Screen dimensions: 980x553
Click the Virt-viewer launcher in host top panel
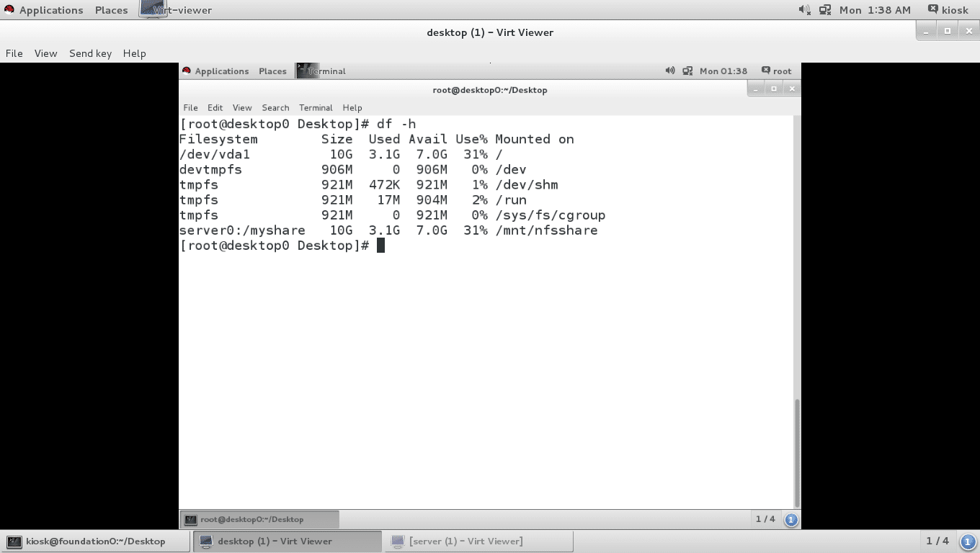pos(176,10)
